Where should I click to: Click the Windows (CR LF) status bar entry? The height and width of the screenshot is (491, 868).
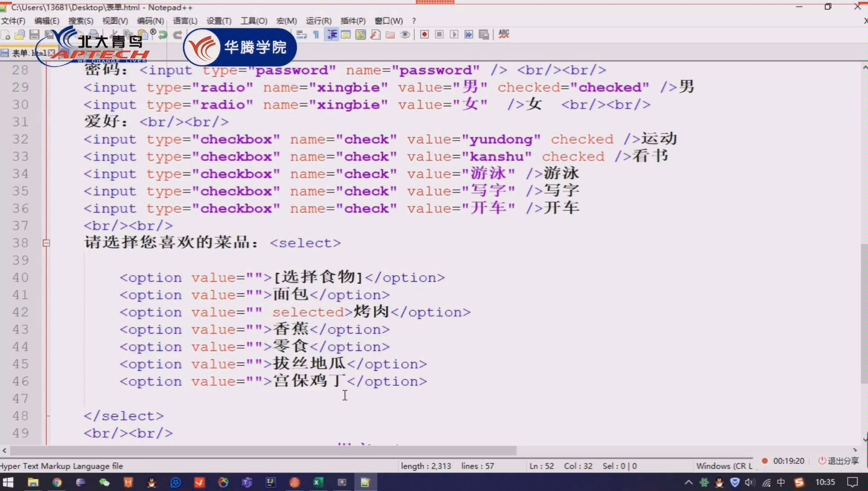pyautogui.click(x=724, y=466)
